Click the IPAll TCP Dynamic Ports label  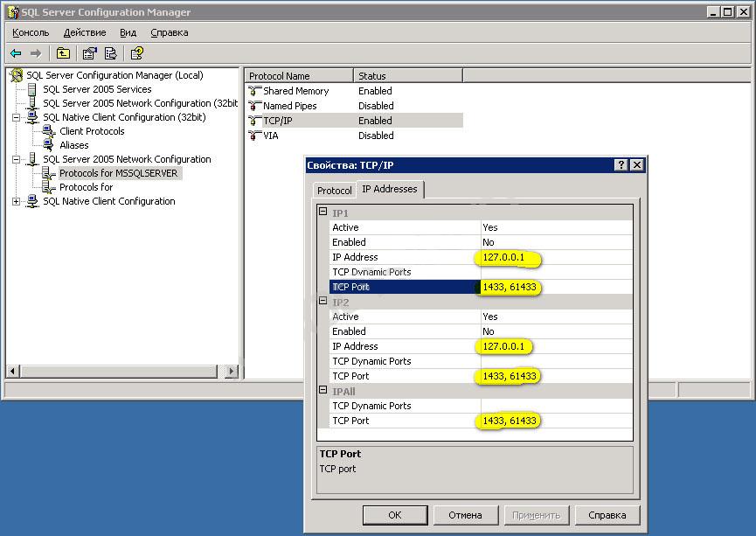(x=371, y=406)
